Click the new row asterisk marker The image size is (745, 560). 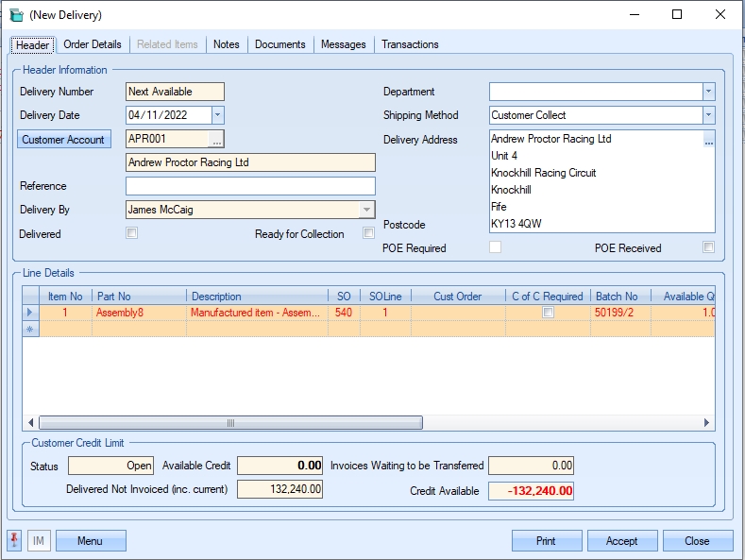[28, 329]
